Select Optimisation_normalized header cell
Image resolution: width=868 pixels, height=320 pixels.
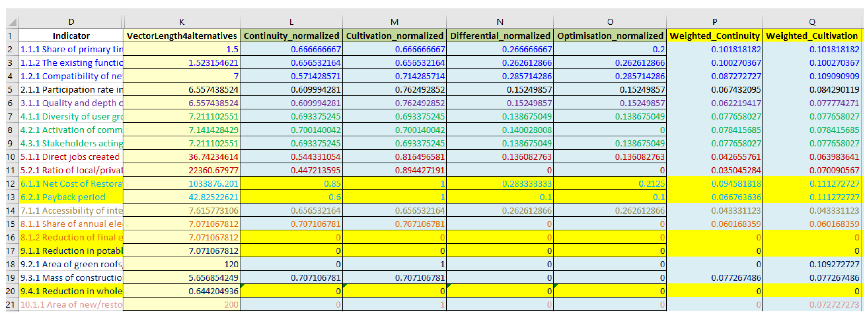tap(610, 36)
